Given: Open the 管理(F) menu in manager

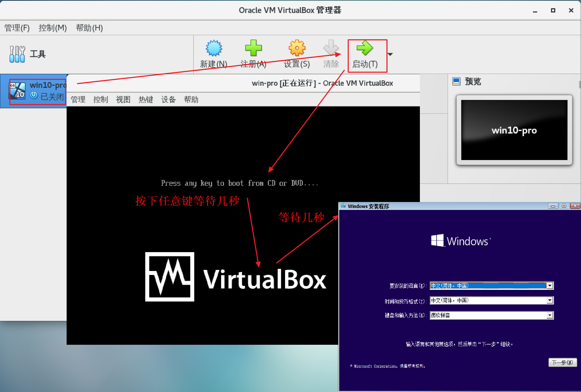Looking at the screenshot, I should click(17, 28).
